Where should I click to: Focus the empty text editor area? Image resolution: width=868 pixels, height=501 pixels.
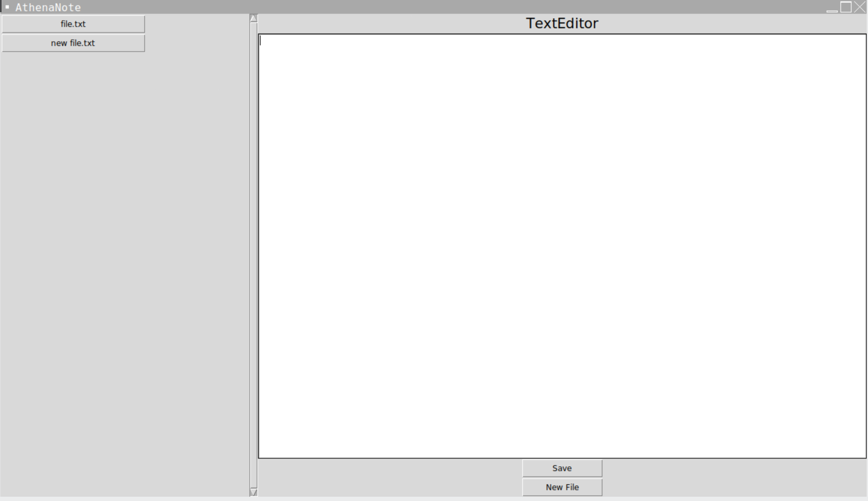pos(562,246)
